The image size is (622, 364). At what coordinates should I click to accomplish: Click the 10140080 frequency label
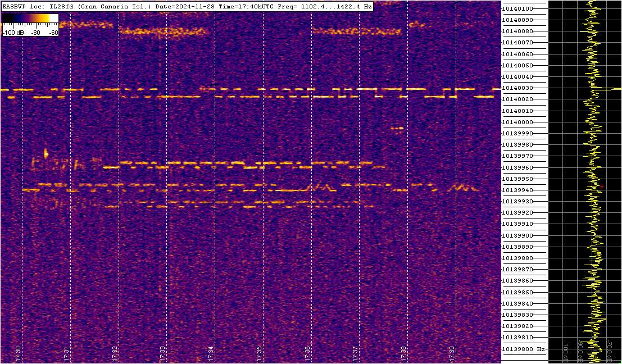tap(517, 31)
